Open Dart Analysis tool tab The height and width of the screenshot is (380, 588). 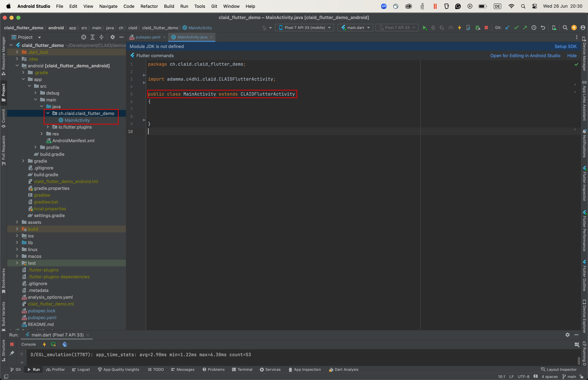click(344, 369)
